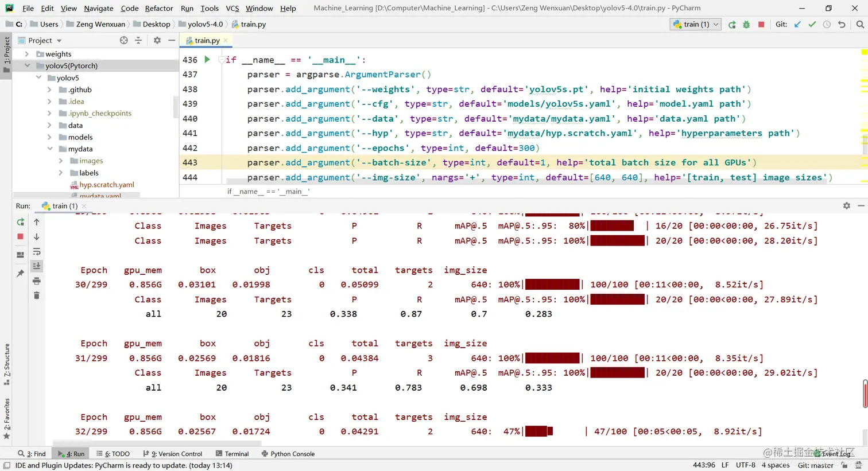Open the File menu

click(x=28, y=8)
